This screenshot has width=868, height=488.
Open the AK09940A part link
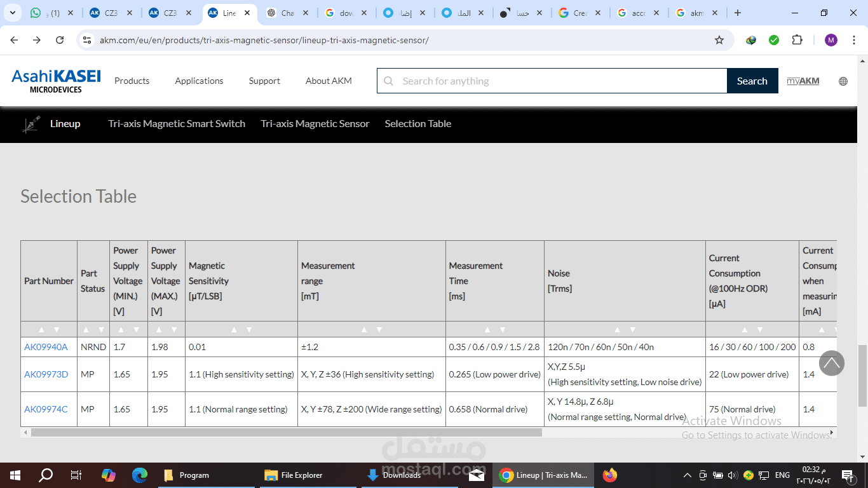[x=46, y=347]
